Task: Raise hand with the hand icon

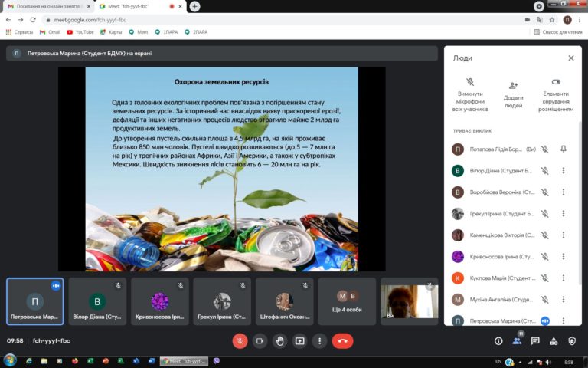Action: tap(279, 341)
